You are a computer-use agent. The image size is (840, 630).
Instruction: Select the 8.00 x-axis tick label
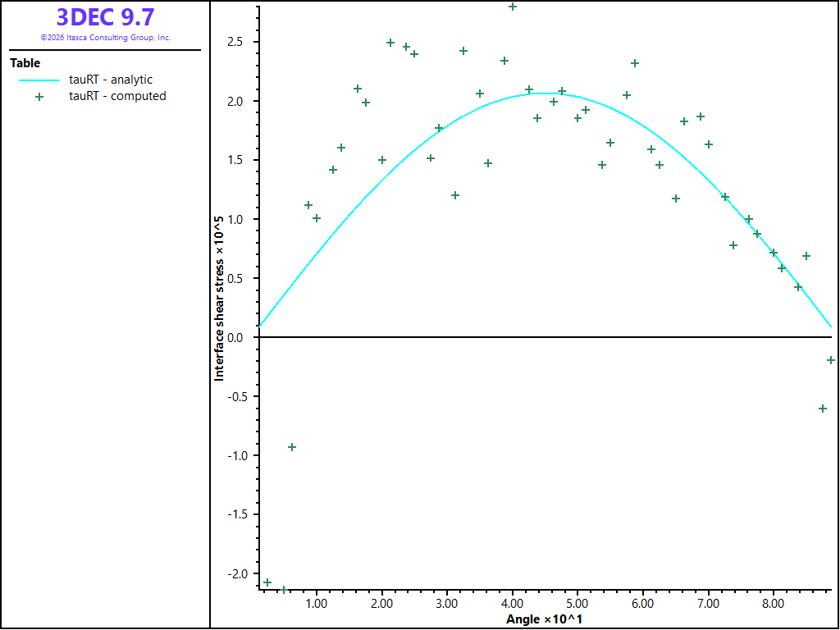pos(774,604)
